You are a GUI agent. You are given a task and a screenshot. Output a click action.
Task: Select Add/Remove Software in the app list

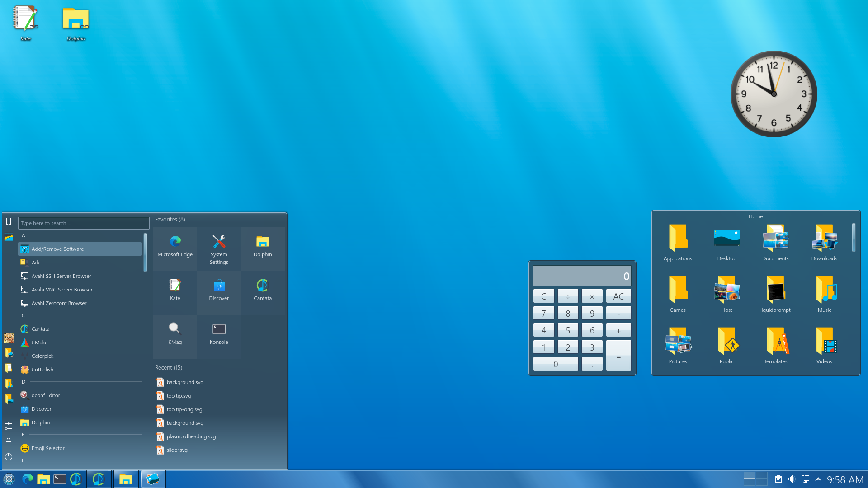pyautogui.click(x=80, y=249)
